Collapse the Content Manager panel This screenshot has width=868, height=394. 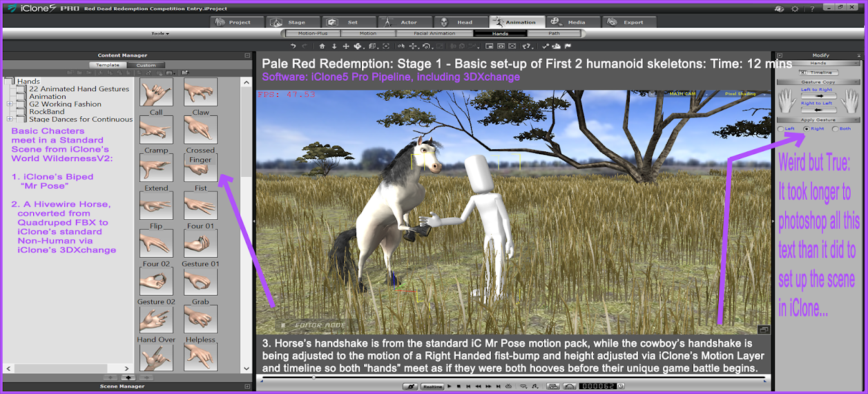247,55
